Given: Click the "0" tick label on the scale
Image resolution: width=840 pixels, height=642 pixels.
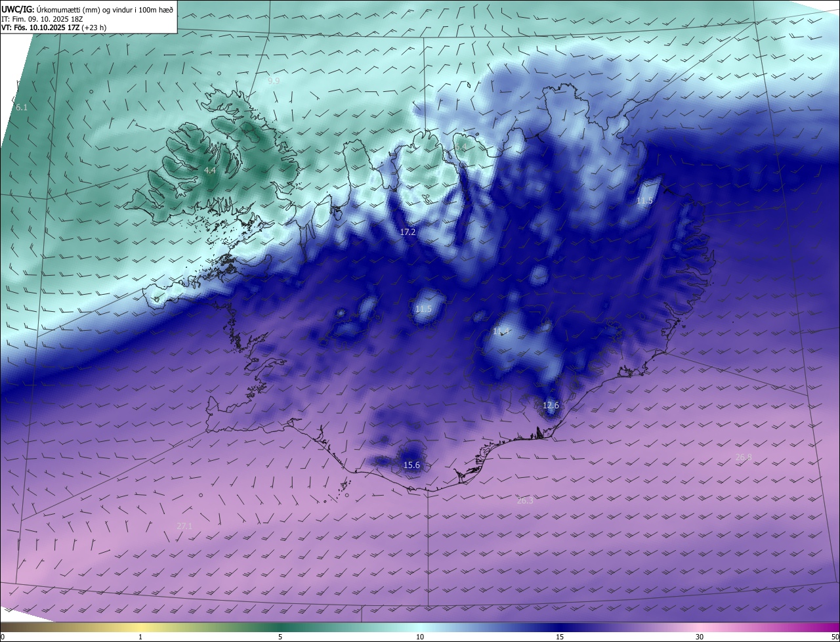Looking at the screenshot, I should click(x=3, y=637).
